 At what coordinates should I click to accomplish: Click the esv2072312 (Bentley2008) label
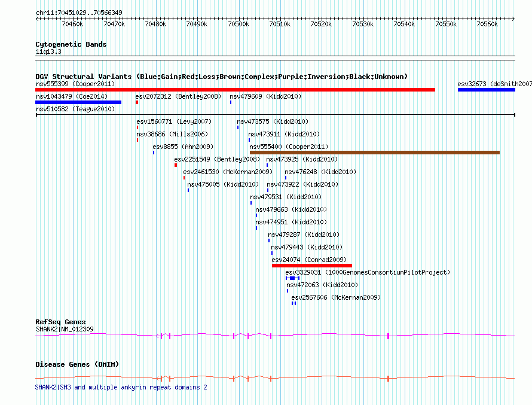pos(178,96)
